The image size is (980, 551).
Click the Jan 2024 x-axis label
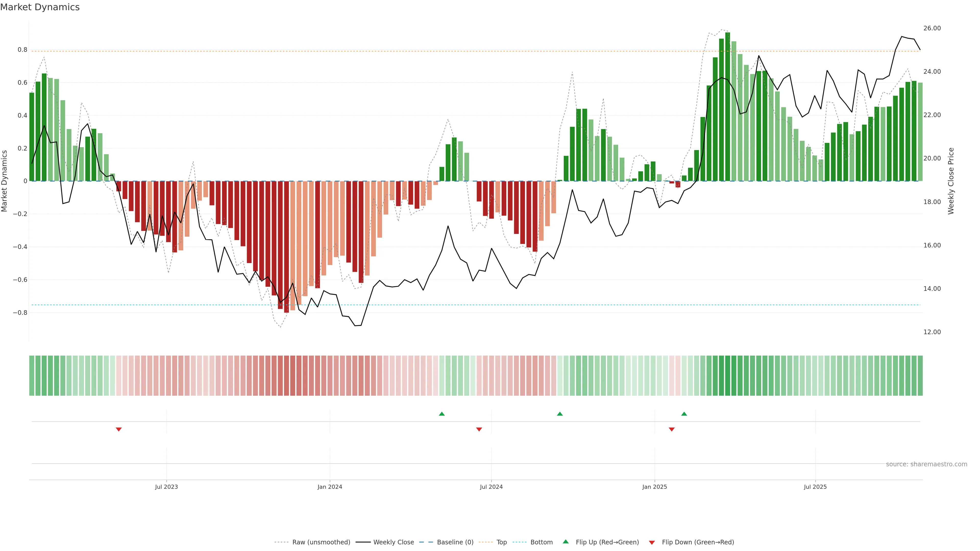tap(330, 487)
